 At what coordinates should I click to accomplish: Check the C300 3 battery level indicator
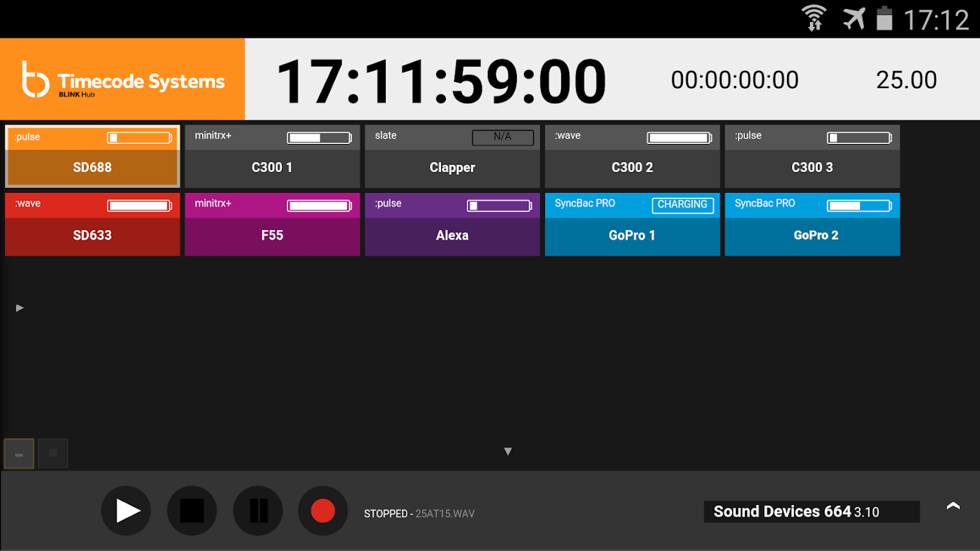click(859, 138)
